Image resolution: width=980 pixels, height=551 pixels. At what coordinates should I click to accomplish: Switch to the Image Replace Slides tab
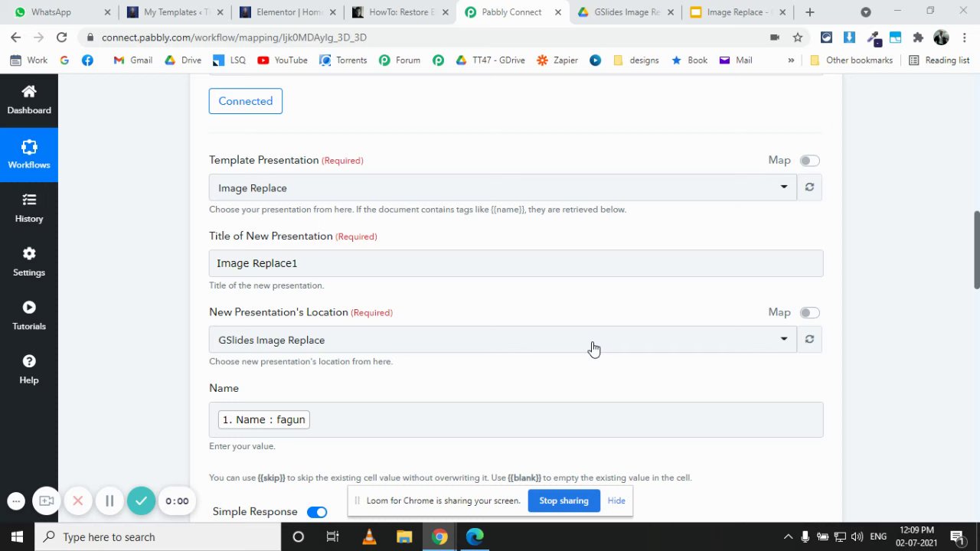click(738, 12)
